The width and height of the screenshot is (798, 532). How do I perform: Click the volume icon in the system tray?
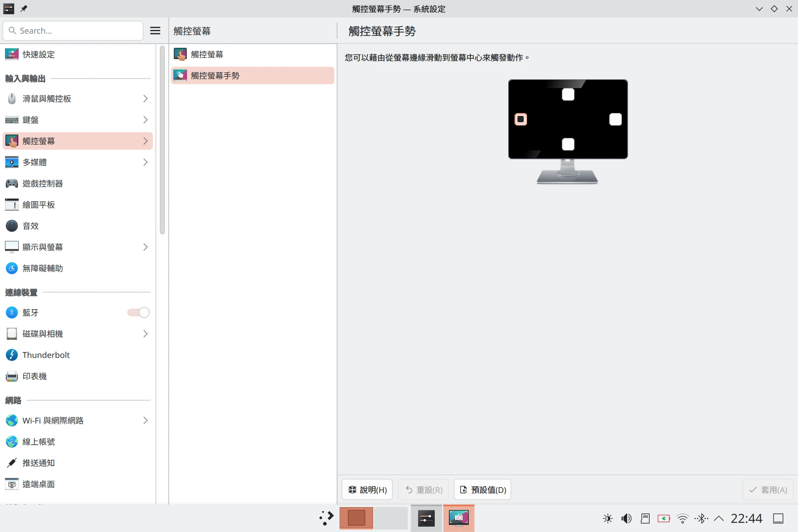pyautogui.click(x=626, y=518)
